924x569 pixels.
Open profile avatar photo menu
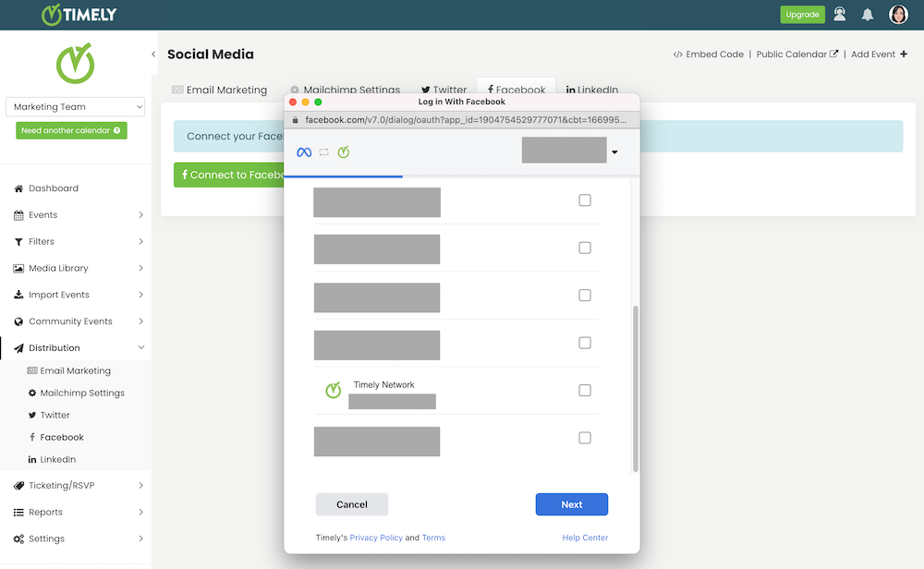pos(898,14)
